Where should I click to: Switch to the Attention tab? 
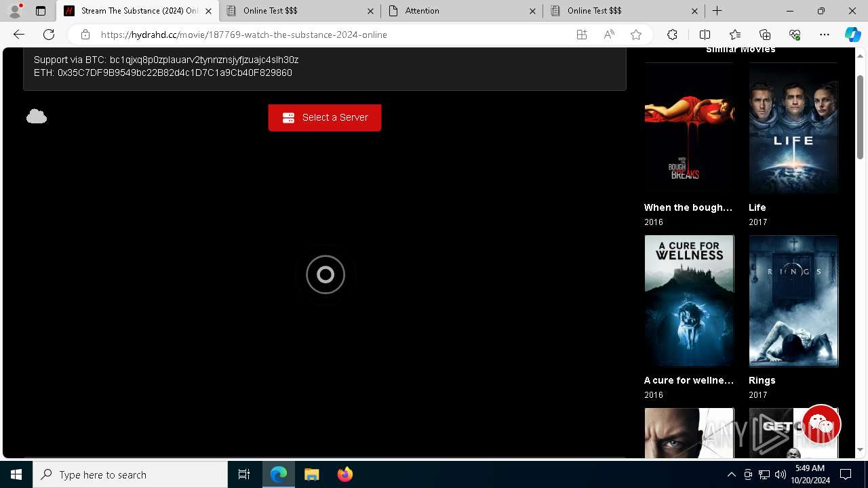[462, 11]
